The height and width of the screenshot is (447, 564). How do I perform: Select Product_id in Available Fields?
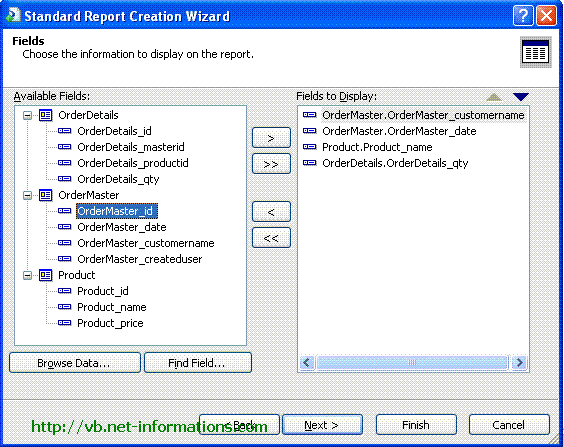(103, 291)
